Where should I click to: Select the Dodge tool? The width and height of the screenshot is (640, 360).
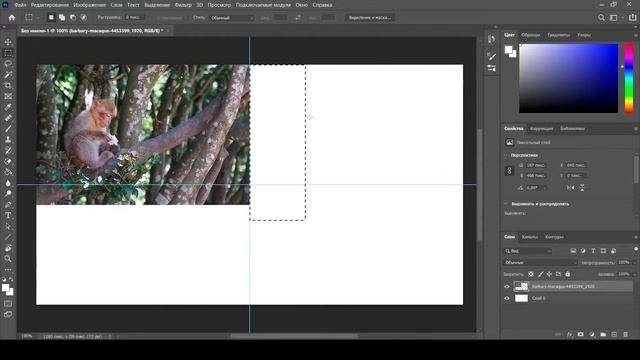(x=8, y=193)
